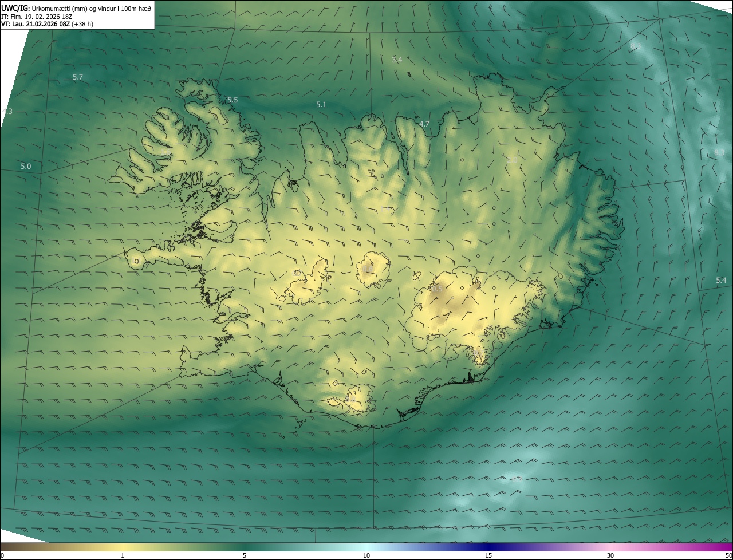The width and height of the screenshot is (733, 560).
Task: Click the '2.0' value label over northeast Iceland
Action: (512, 160)
